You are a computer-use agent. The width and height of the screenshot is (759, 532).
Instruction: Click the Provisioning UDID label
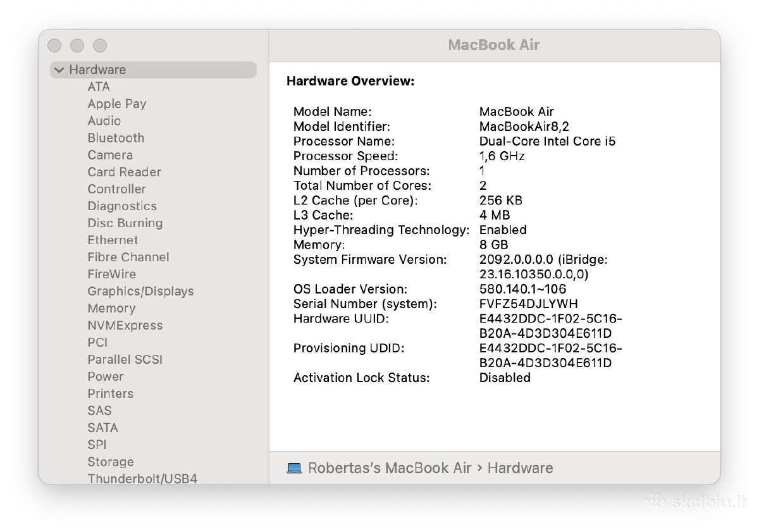349,348
